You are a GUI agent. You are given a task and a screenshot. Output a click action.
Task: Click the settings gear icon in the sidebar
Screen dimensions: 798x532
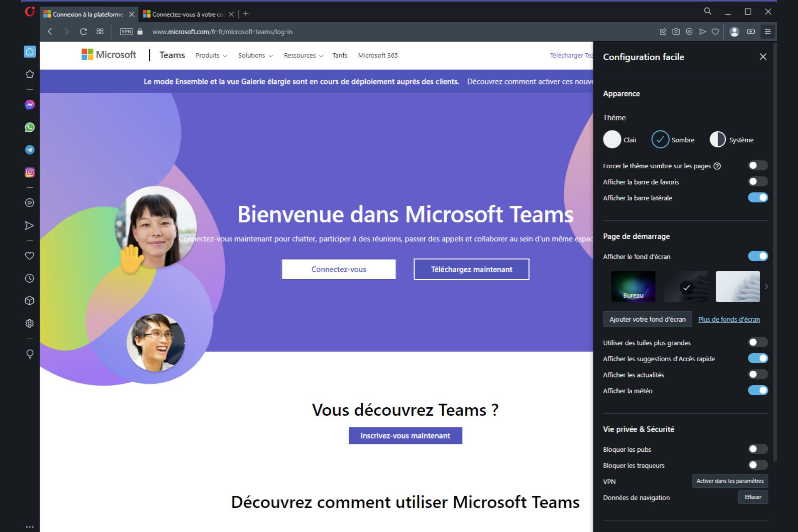point(30,324)
